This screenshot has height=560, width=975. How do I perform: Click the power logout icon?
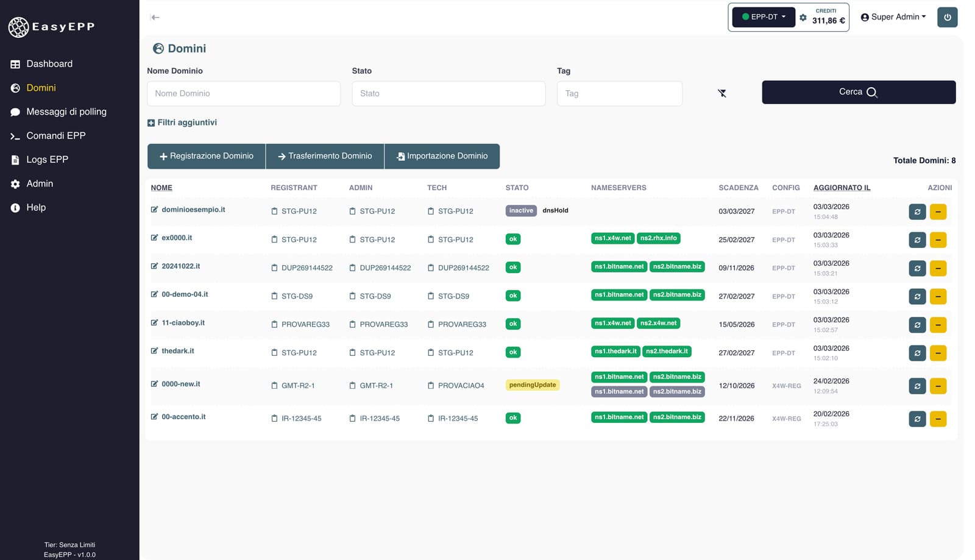point(947,17)
